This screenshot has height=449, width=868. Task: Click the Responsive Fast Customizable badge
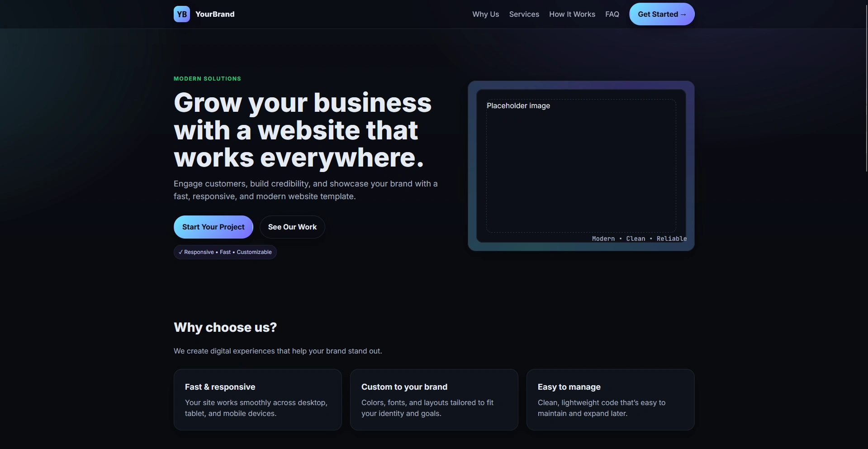coord(225,252)
